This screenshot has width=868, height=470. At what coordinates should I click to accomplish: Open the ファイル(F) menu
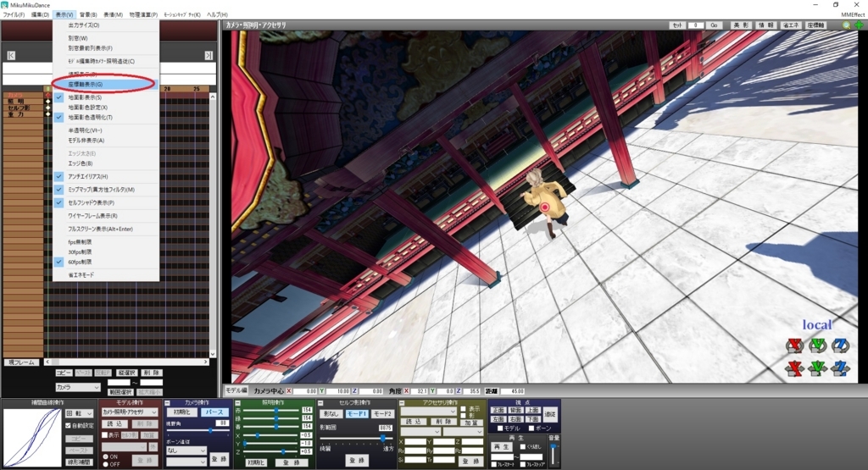pyautogui.click(x=14, y=14)
